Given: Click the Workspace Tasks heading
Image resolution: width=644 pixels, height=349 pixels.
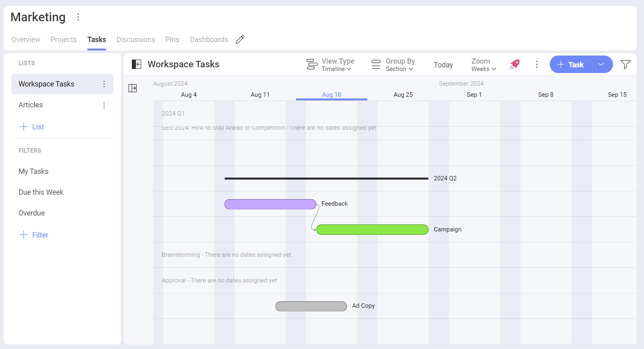Looking at the screenshot, I should click(x=183, y=64).
